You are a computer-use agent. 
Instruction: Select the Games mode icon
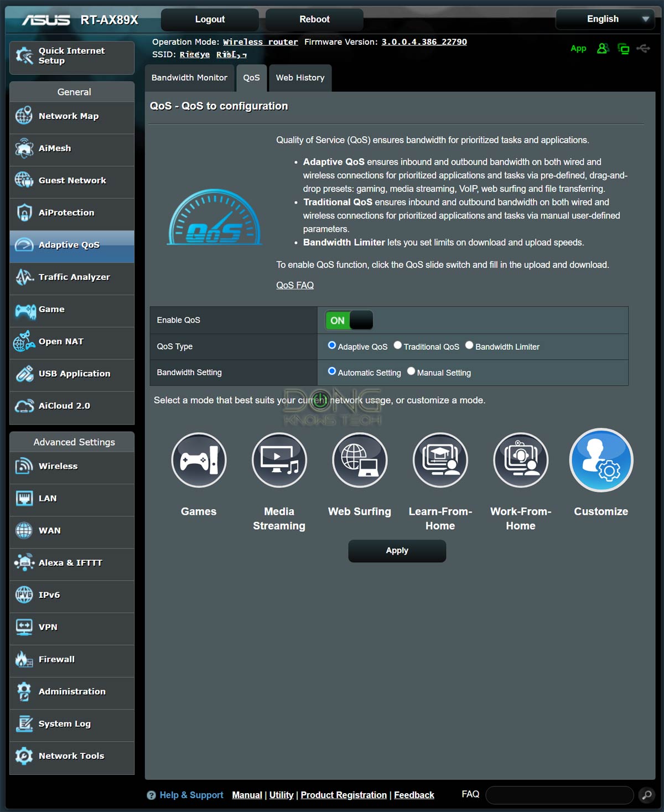pyautogui.click(x=199, y=460)
